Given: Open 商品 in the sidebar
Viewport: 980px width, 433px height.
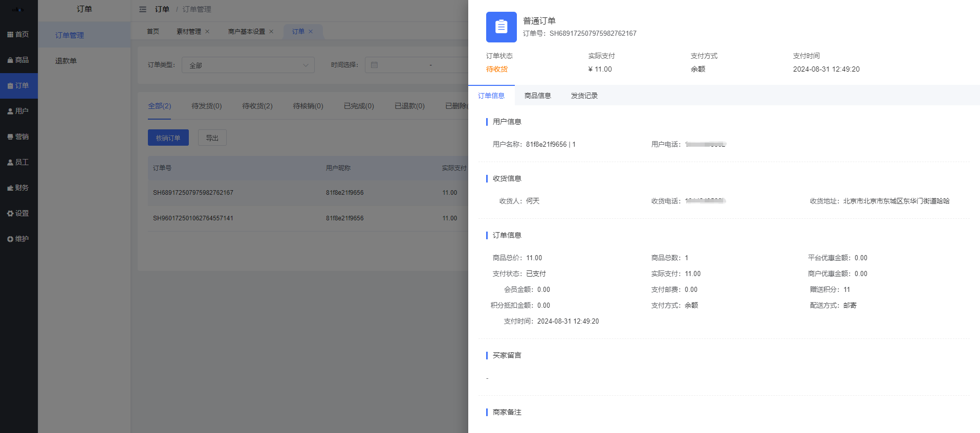Looking at the screenshot, I should pyautogui.click(x=18, y=60).
